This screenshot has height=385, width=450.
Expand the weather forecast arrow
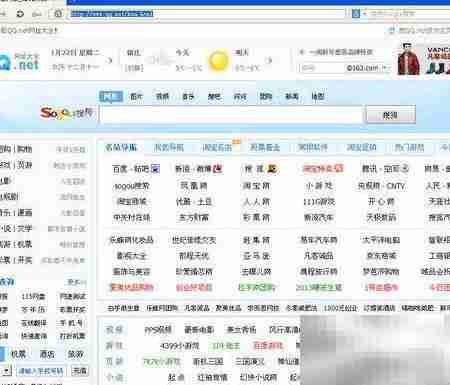click(269, 61)
